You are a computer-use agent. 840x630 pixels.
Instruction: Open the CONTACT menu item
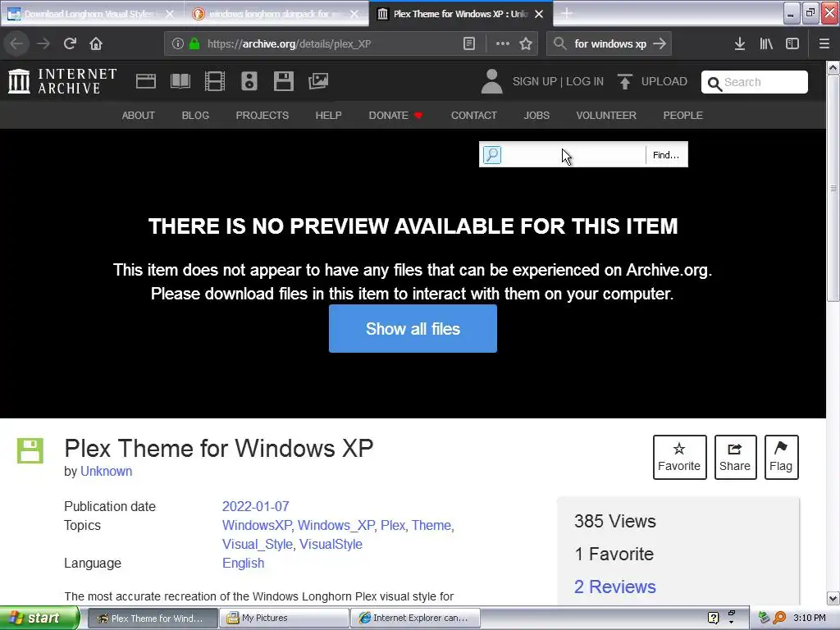(x=474, y=115)
